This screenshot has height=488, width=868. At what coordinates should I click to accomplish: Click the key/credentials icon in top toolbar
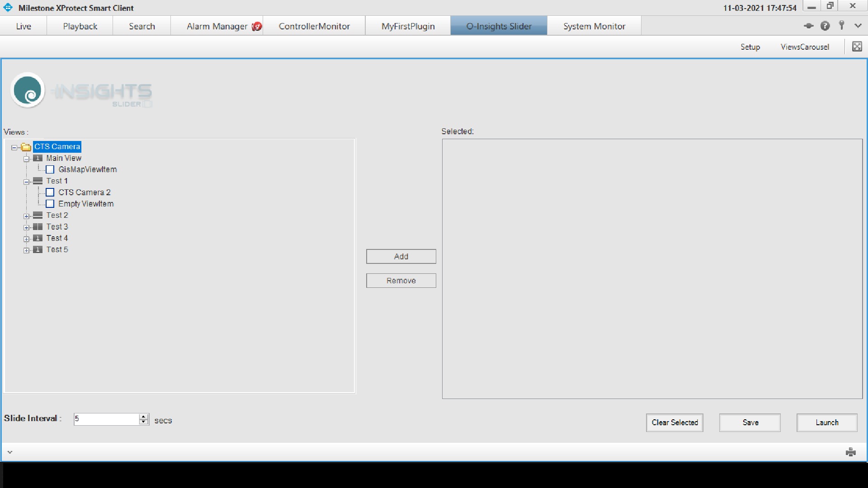pos(841,25)
